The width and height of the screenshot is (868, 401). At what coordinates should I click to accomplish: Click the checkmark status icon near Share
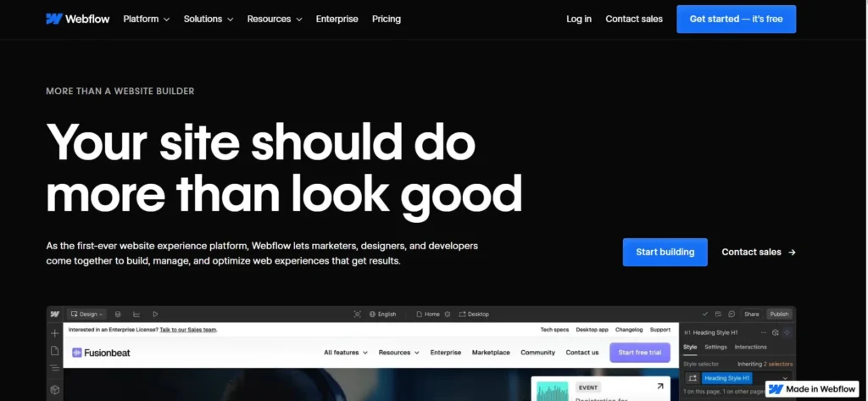click(x=705, y=314)
